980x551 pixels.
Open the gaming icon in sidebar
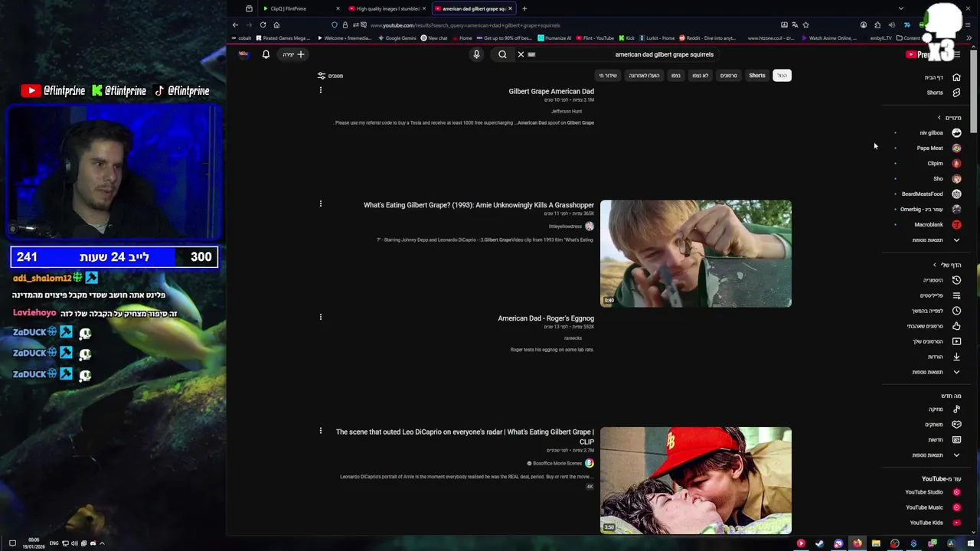click(x=956, y=425)
